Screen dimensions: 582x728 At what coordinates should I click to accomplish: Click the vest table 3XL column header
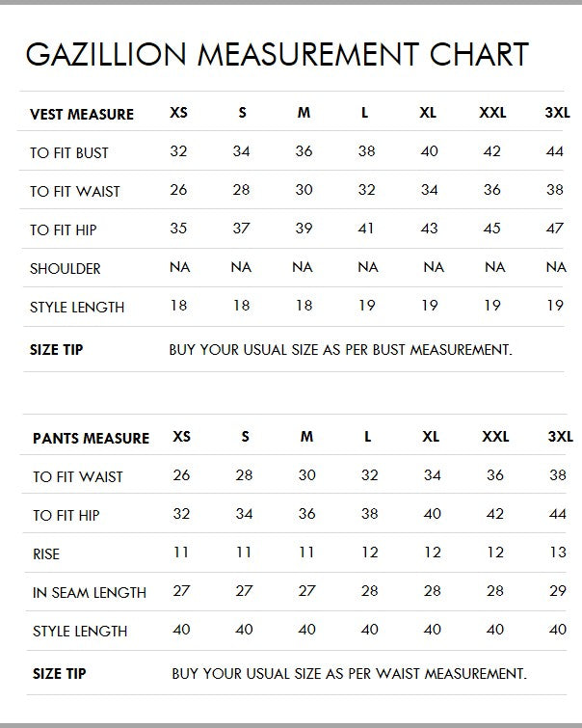[x=558, y=113]
